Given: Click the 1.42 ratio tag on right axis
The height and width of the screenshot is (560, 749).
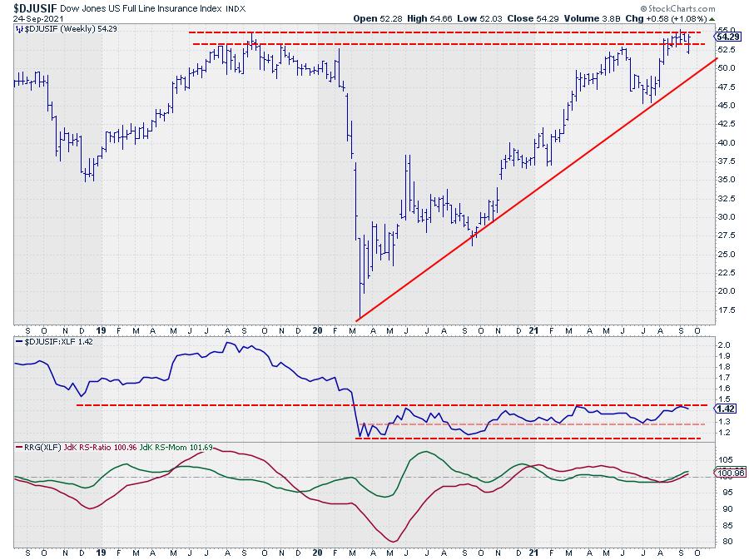Looking at the screenshot, I should (726, 409).
